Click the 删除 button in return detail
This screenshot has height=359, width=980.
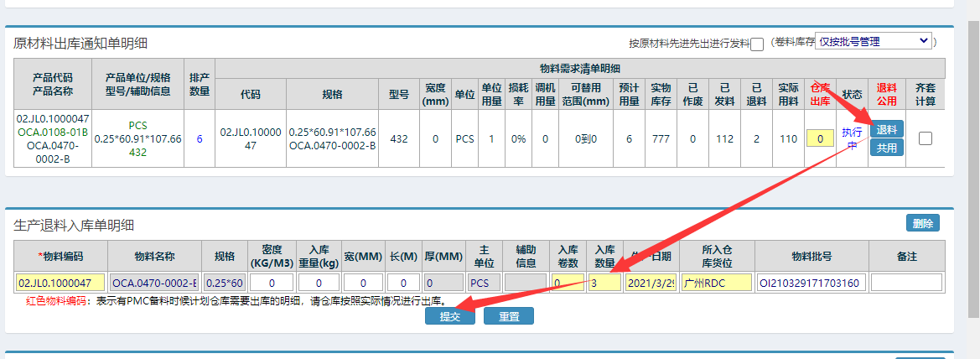[922, 223]
